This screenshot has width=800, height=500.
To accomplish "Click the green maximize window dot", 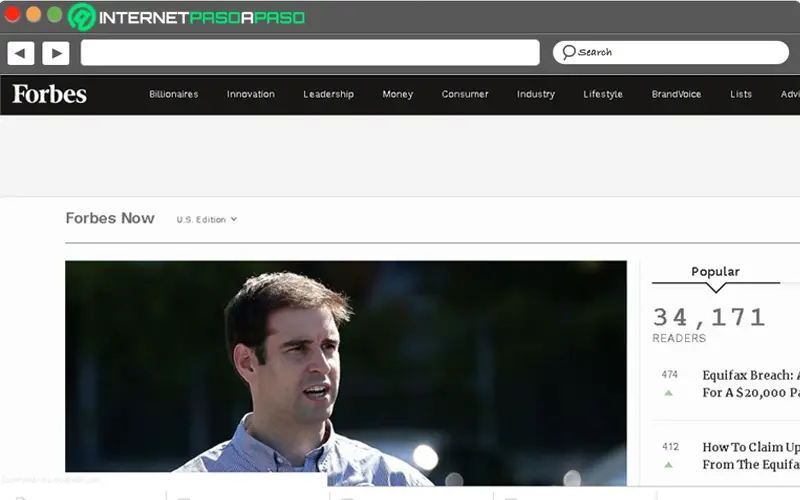I will (55, 14).
